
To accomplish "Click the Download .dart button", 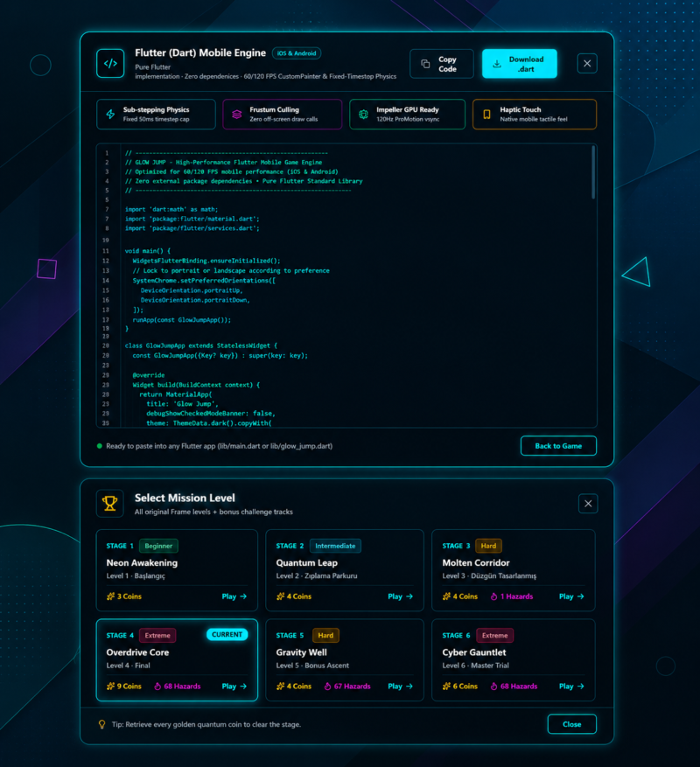I will click(x=520, y=64).
